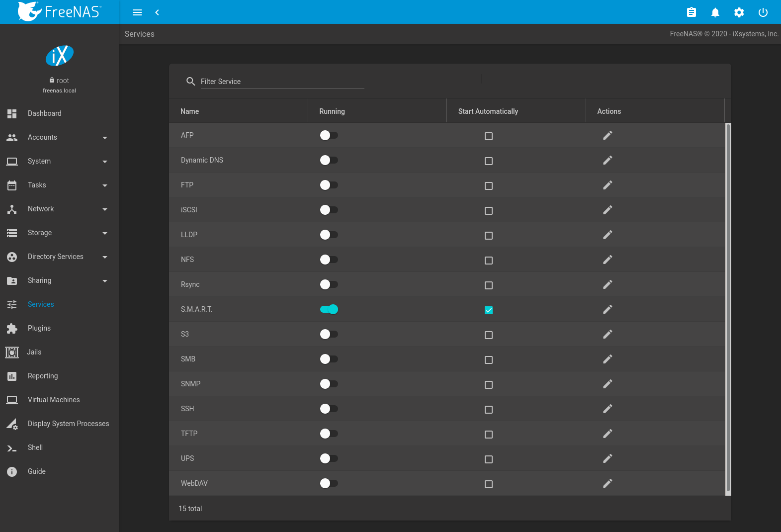Click the power icon
The width and height of the screenshot is (781, 532).
tap(763, 12)
